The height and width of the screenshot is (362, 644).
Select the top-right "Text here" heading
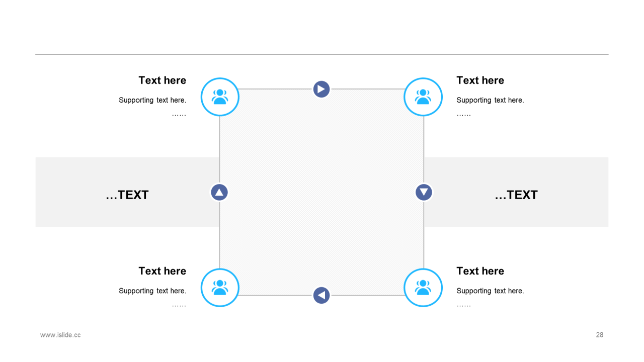pyautogui.click(x=480, y=80)
